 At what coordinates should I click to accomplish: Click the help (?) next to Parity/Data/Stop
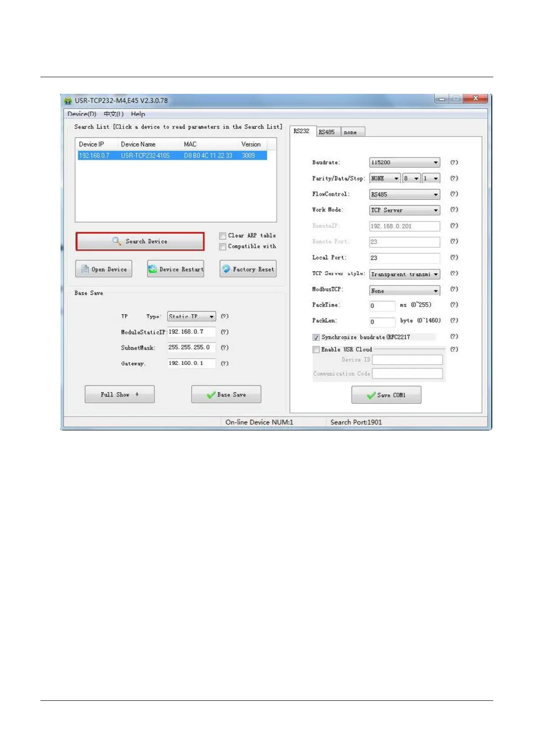(x=454, y=178)
